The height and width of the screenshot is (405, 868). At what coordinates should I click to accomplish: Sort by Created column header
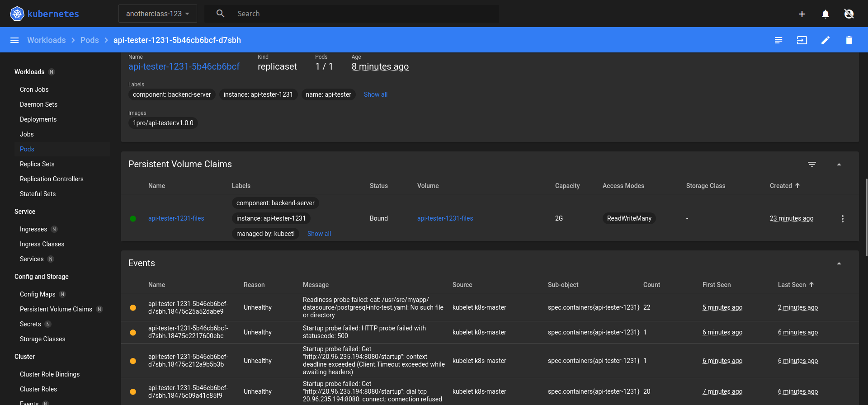[785, 186]
